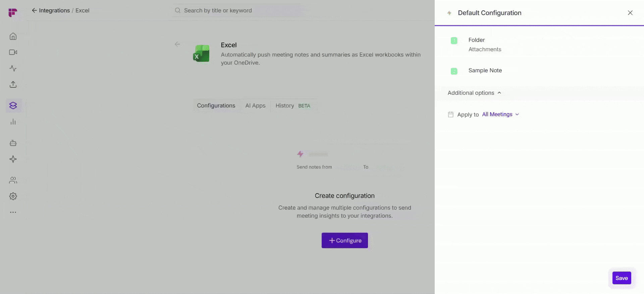Open the Settings gear icon
The height and width of the screenshot is (294, 644).
(13, 196)
